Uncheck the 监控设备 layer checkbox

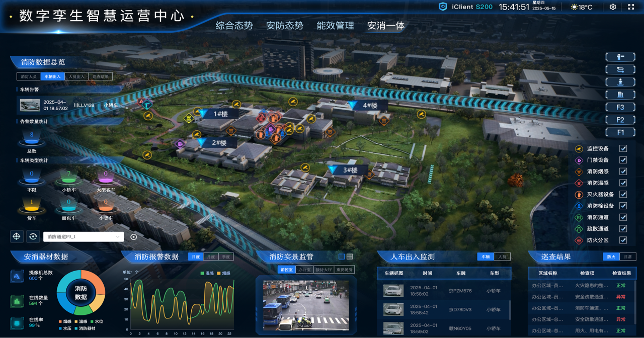pyautogui.click(x=623, y=148)
